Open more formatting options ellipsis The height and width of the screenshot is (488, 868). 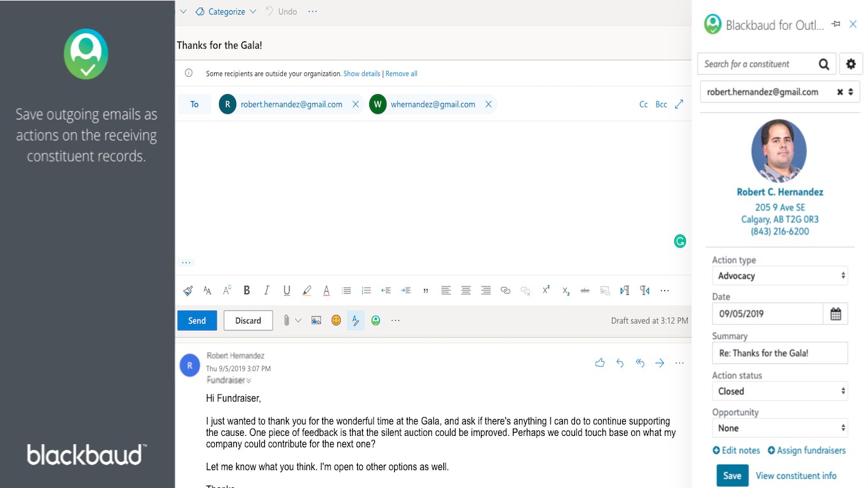[x=665, y=290]
